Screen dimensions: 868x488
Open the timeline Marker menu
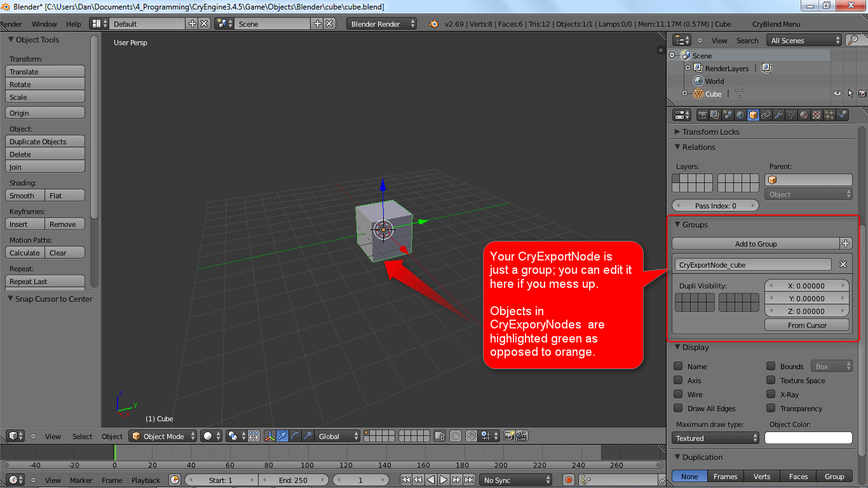pos(81,480)
